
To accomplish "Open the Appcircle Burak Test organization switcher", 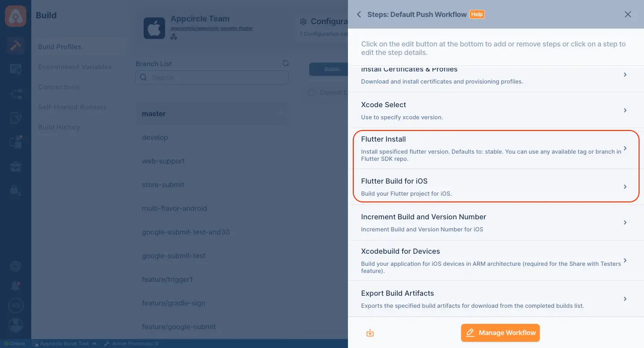I will [64, 344].
